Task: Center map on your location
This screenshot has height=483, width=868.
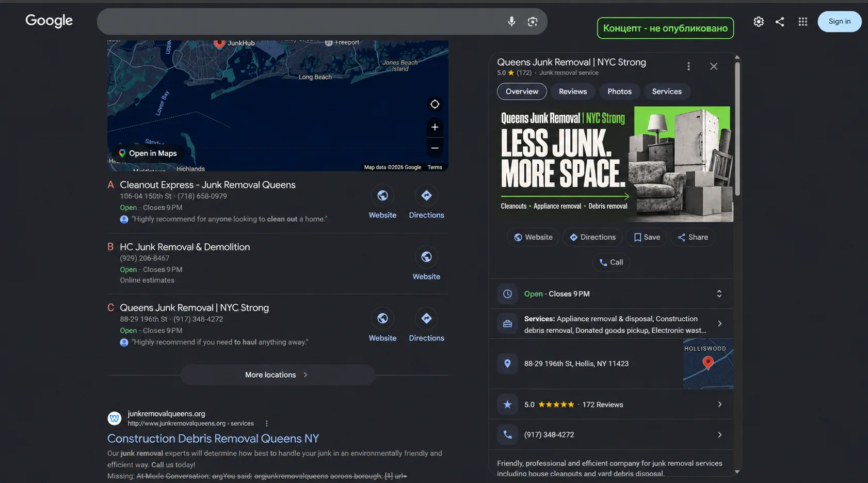Action: click(435, 104)
